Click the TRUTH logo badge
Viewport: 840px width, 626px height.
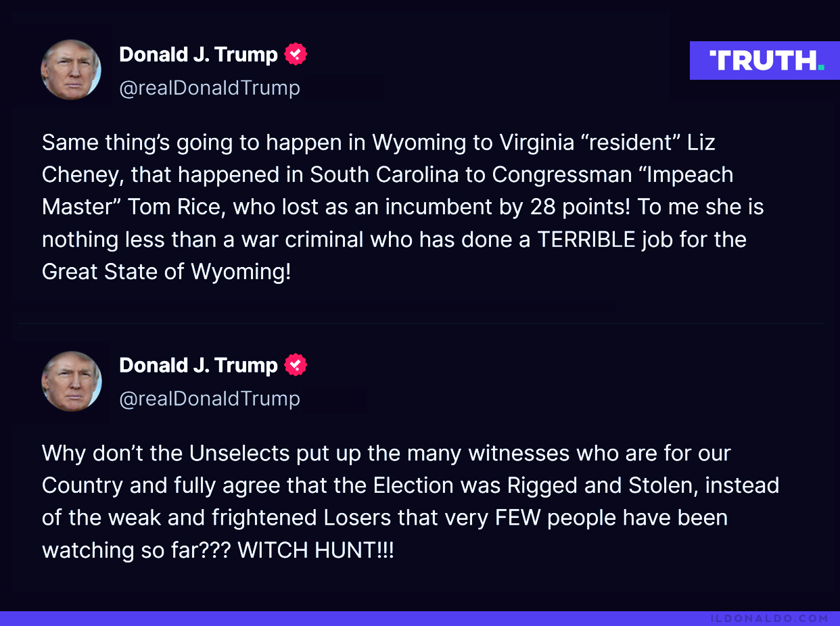[x=765, y=60]
